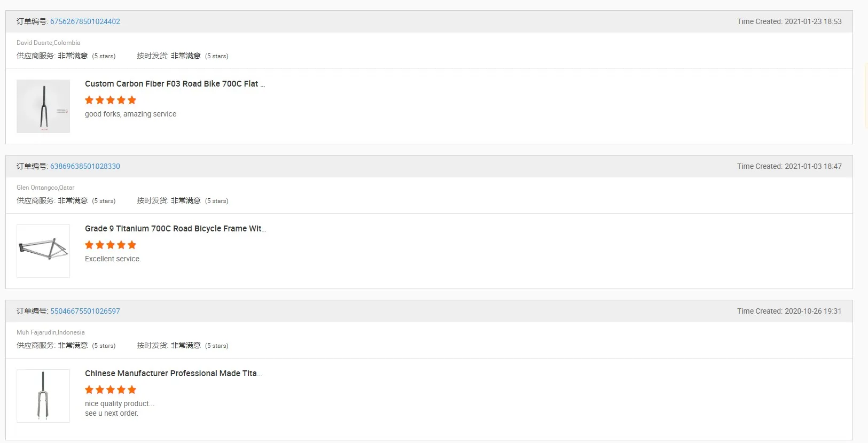Open order number 63869638501028330
868x443 pixels.
[x=85, y=167]
